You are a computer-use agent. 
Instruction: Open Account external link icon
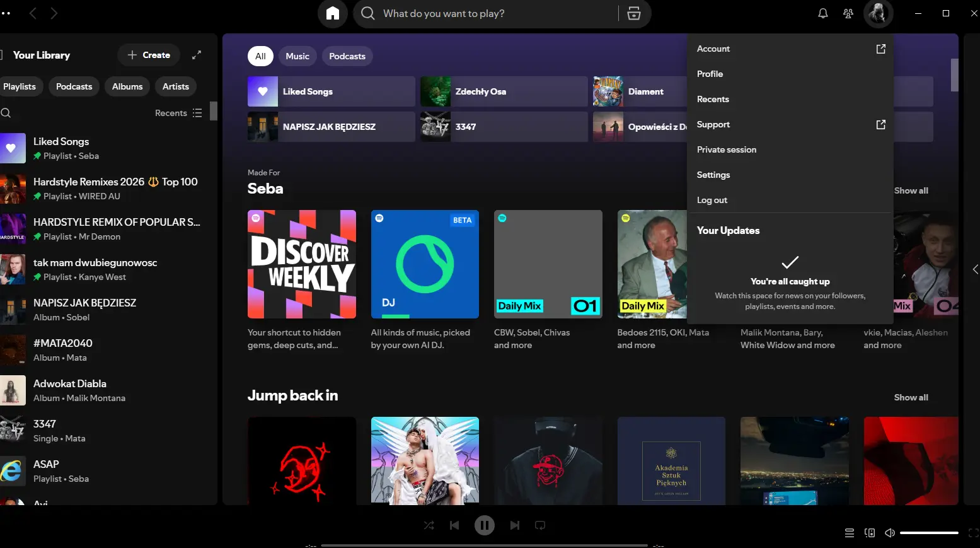click(x=881, y=49)
